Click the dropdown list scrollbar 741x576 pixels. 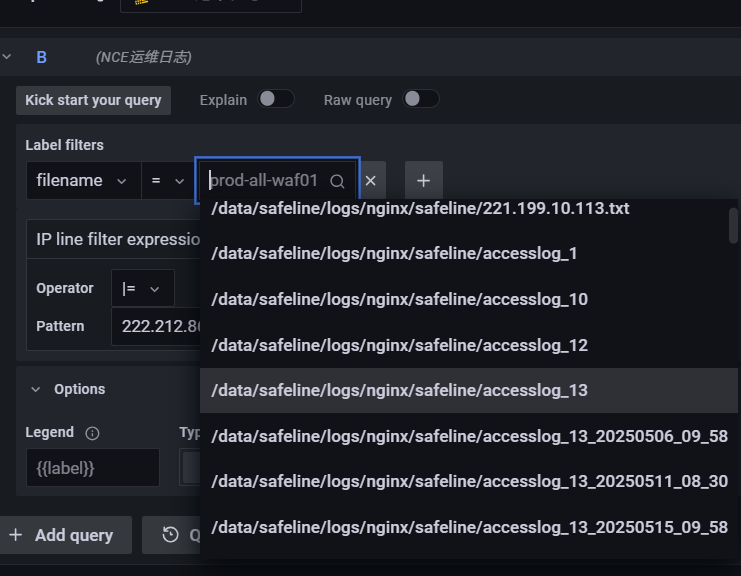point(733,225)
